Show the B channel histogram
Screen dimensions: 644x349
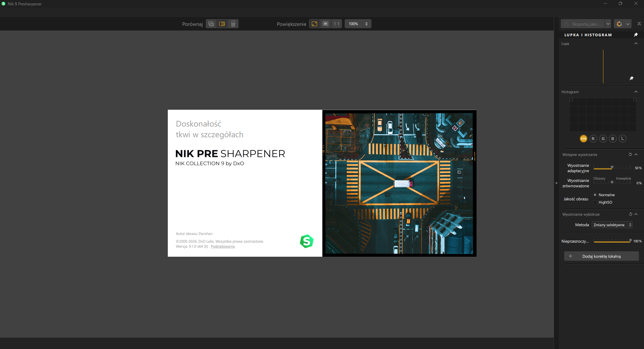(x=613, y=139)
